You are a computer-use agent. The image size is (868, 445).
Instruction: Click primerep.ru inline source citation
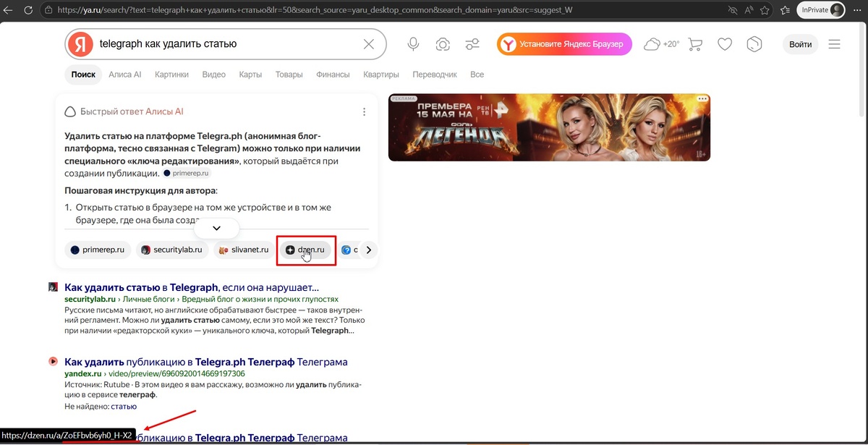click(x=187, y=174)
